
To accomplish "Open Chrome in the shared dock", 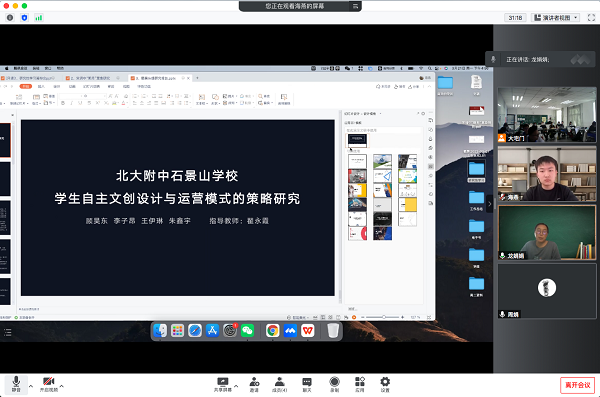I will click(272, 330).
